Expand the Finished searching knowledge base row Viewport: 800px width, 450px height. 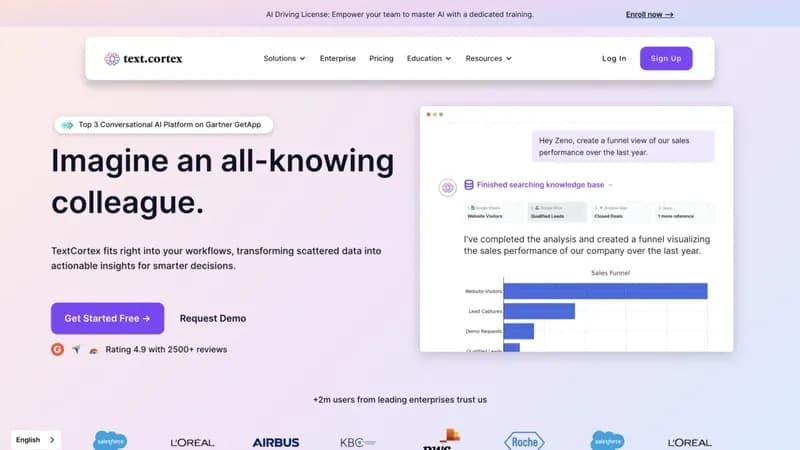(538, 185)
